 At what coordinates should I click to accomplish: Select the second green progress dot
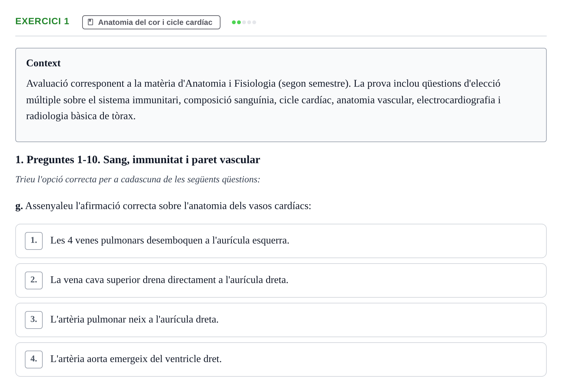[x=239, y=22]
